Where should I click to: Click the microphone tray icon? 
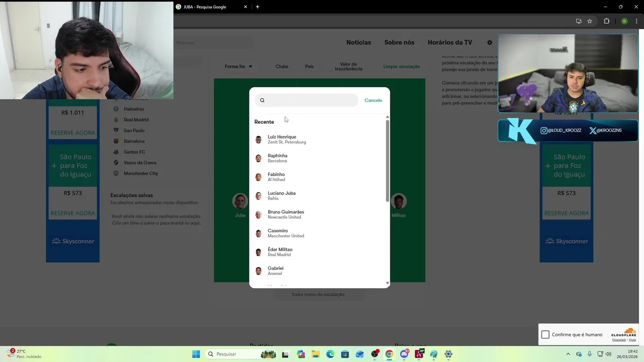pyautogui.click(x=590, y=354)
